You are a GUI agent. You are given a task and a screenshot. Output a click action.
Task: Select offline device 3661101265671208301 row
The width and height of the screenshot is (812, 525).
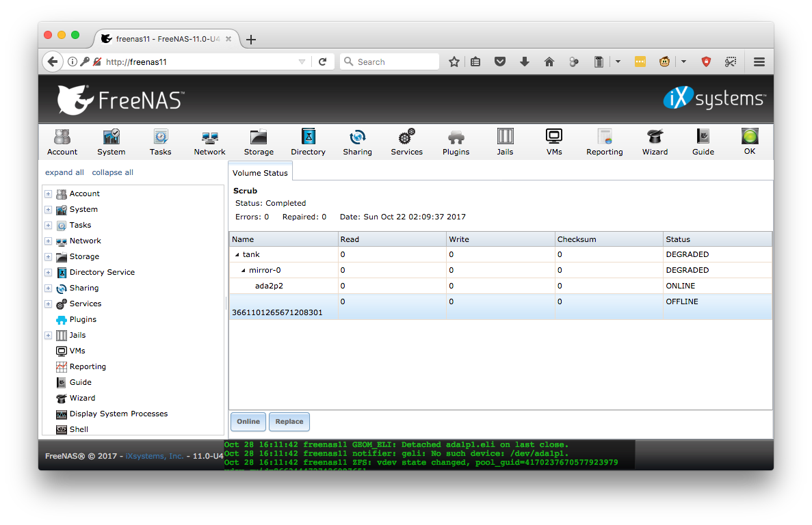coord(500,307)
